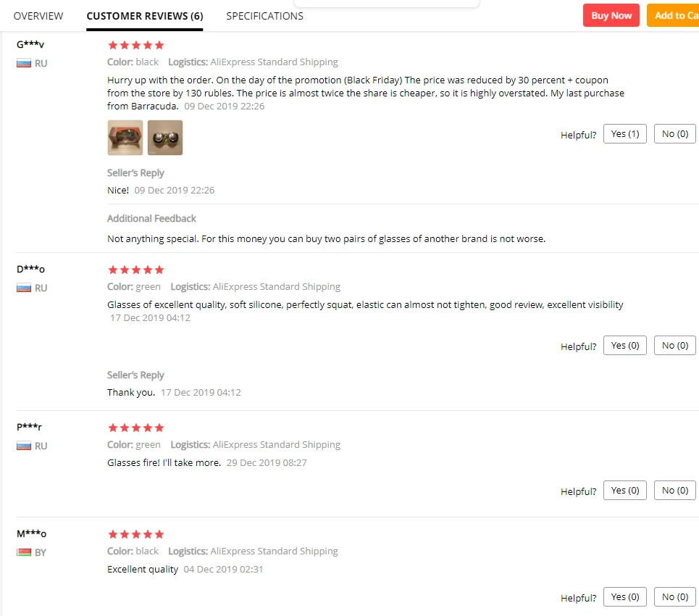Click the five-star rating on D***o's review
The image size is (699, 616).
[x=136, y=270]
